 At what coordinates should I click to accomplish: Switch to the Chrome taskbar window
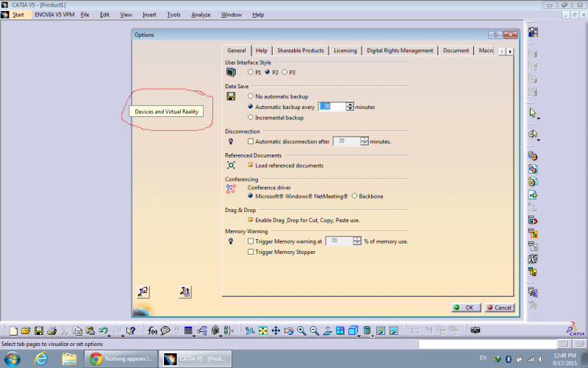tap(121, 359)
